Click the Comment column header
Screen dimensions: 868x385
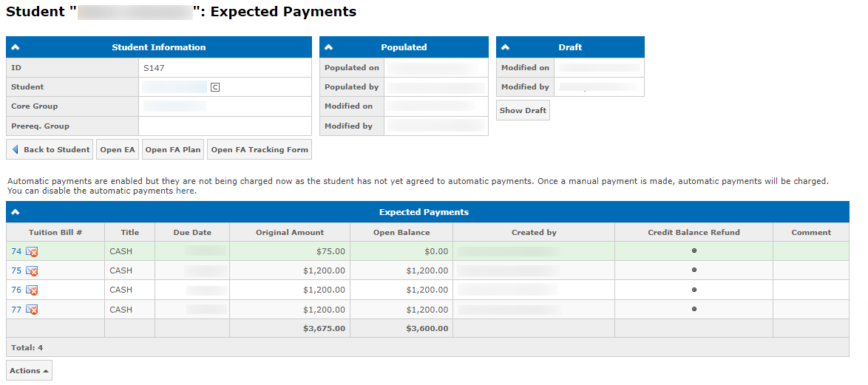811,232
